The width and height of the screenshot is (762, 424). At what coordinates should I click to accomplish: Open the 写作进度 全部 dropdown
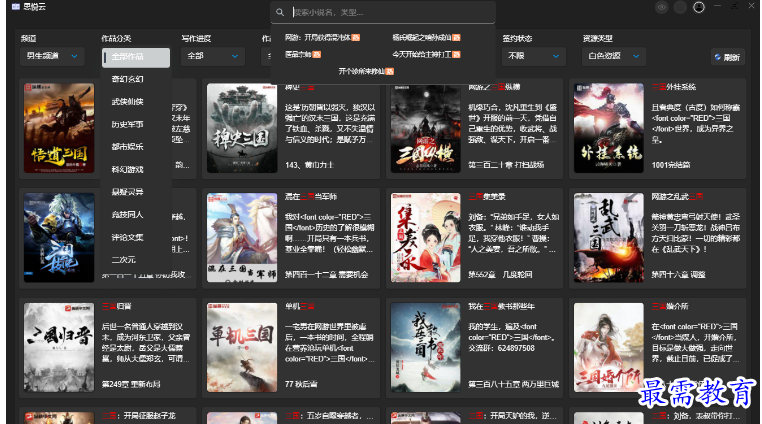tap(212, 56)
